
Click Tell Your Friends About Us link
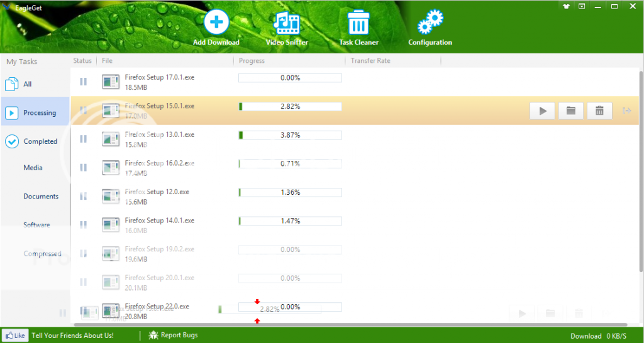coord(73,335)
